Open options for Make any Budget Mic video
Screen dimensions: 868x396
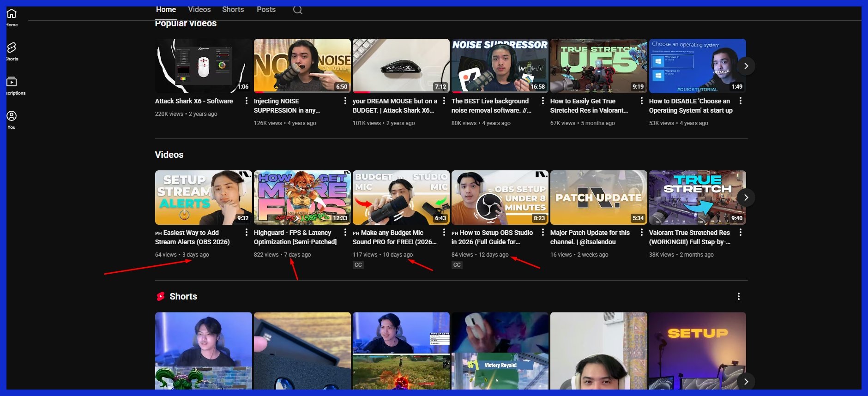pyautogui.click(x=444, y=232)
